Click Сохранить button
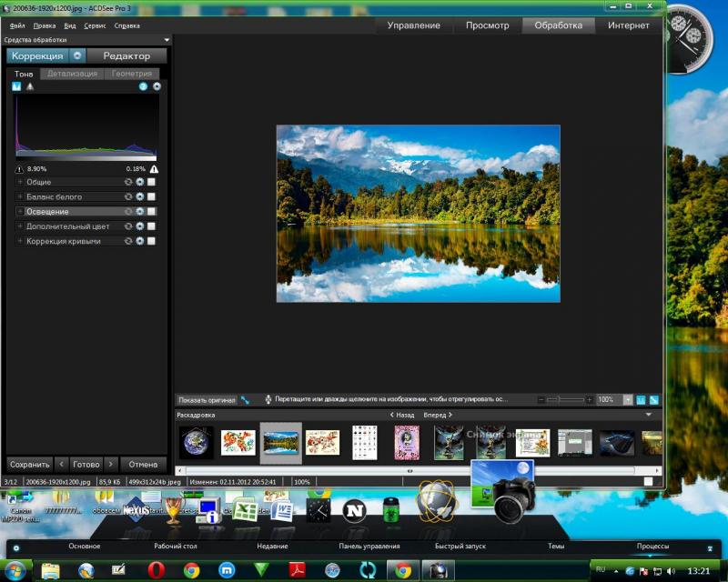 pyautogui.click(x=30, y=464)
